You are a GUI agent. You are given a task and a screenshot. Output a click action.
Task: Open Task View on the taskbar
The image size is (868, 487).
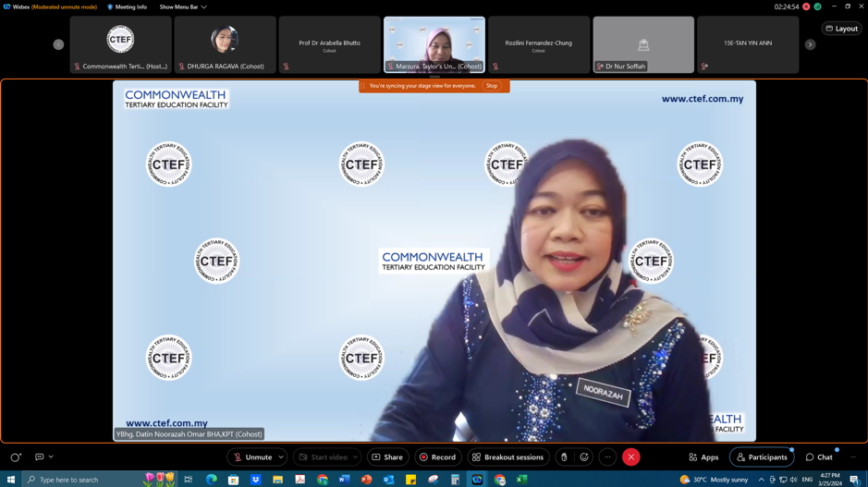point(189,480)
